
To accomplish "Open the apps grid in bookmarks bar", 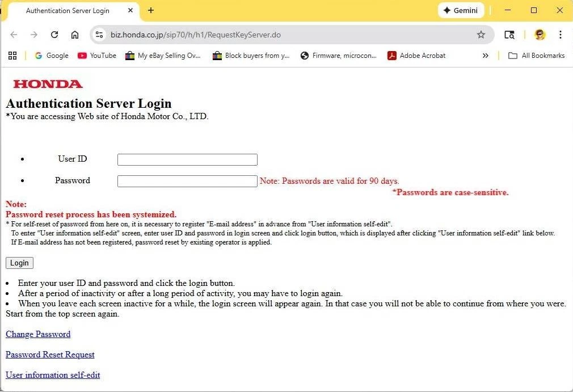I will (x=12, y=56).
